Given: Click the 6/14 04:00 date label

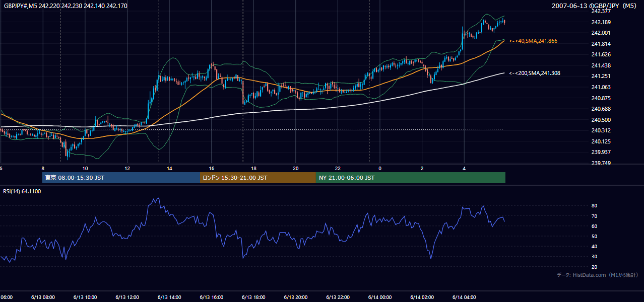Looking at the screenshot, I should 464,297.
